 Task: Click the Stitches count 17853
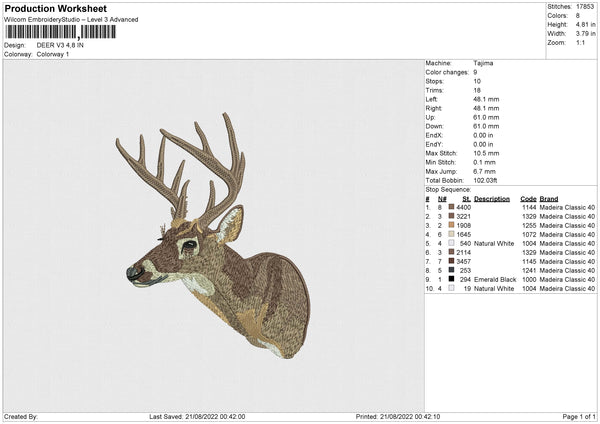[585, 7]
